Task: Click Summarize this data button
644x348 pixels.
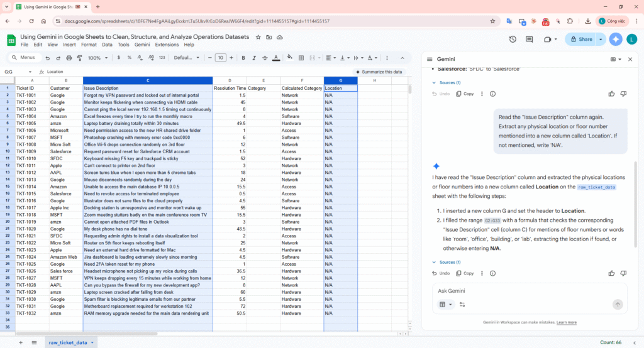Action: (378, 72)
